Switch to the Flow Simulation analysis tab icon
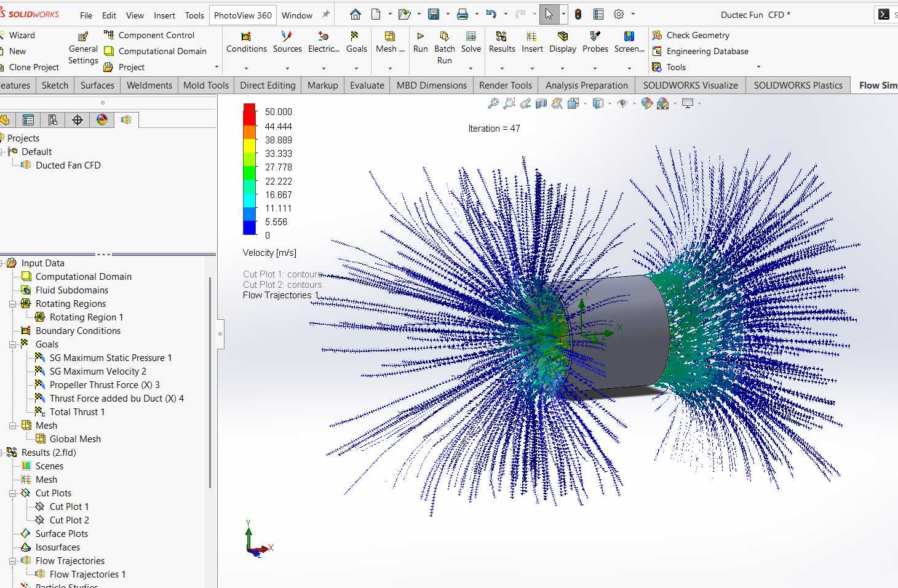898x588 pixels. pyautogui.click(x=126, y=120)
